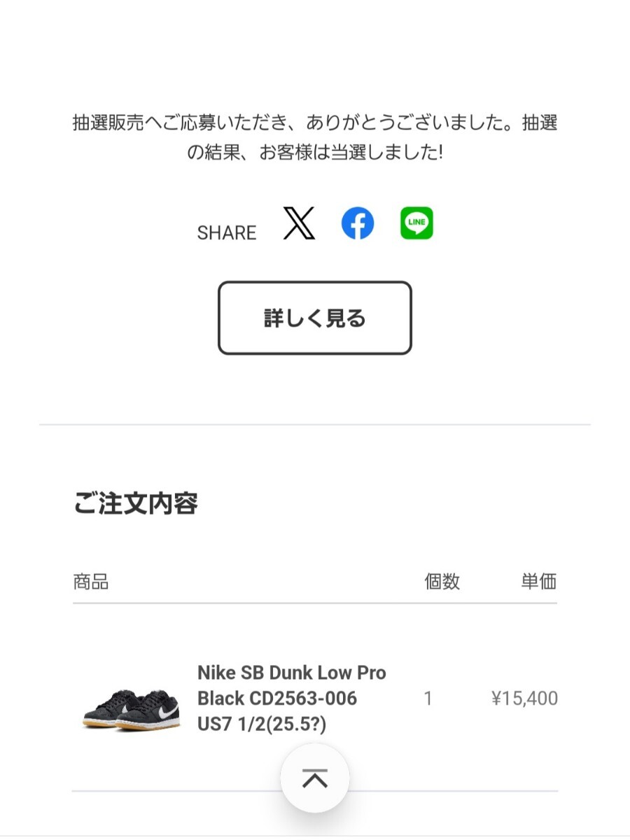Click the 単価 column header
Screen dimensions: 630x840
(x=538, y=581)
